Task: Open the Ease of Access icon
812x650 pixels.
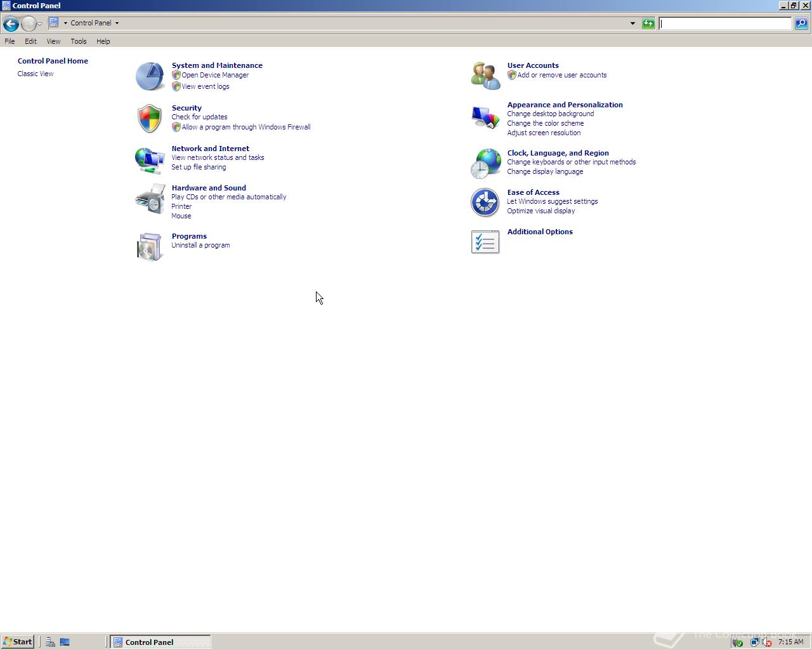Action: click(485, 203)
